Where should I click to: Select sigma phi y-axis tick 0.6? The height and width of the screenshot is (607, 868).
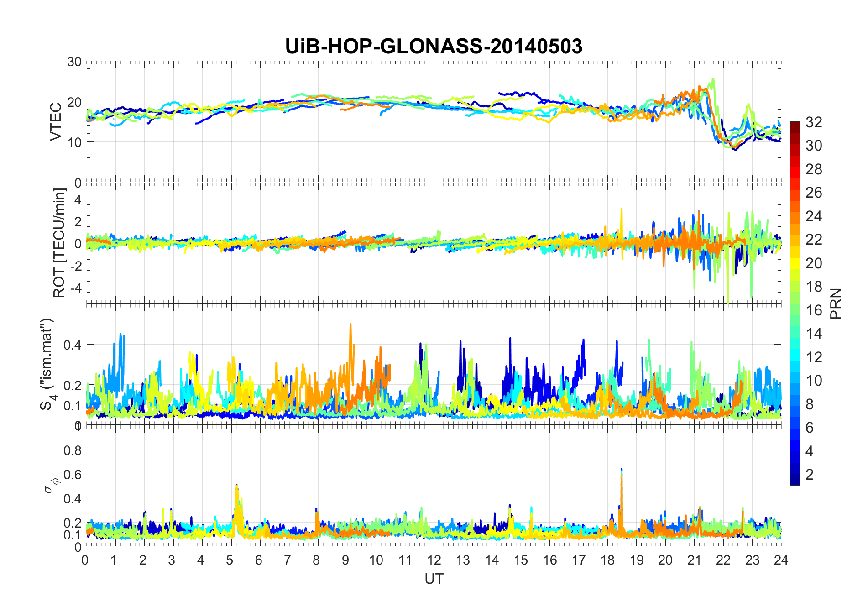pos(72,475)
